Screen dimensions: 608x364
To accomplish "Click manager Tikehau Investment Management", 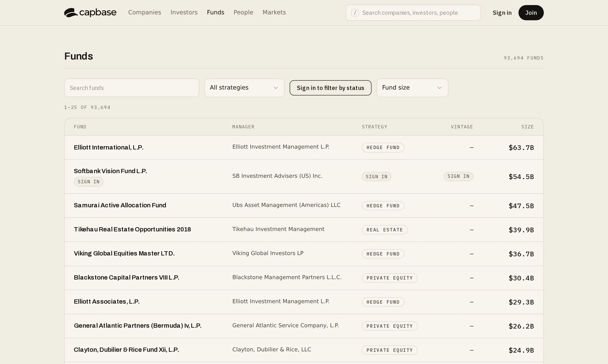I will (278, 229).
